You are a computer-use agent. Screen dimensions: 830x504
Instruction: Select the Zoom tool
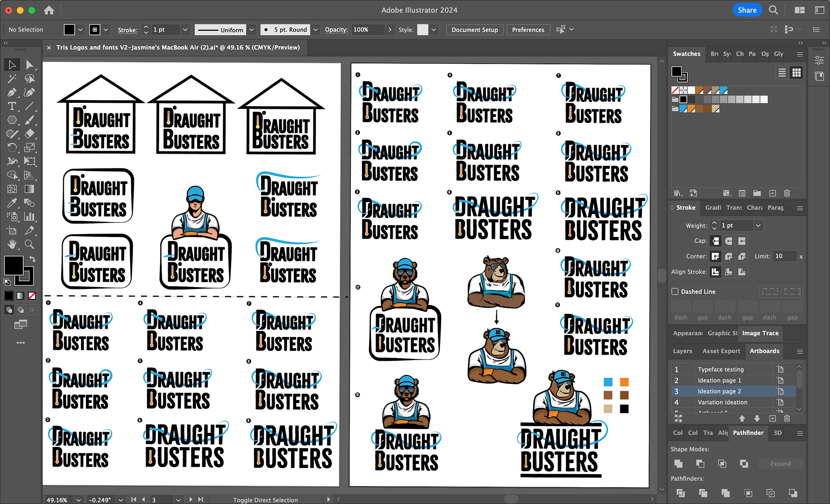pos(29,244)
